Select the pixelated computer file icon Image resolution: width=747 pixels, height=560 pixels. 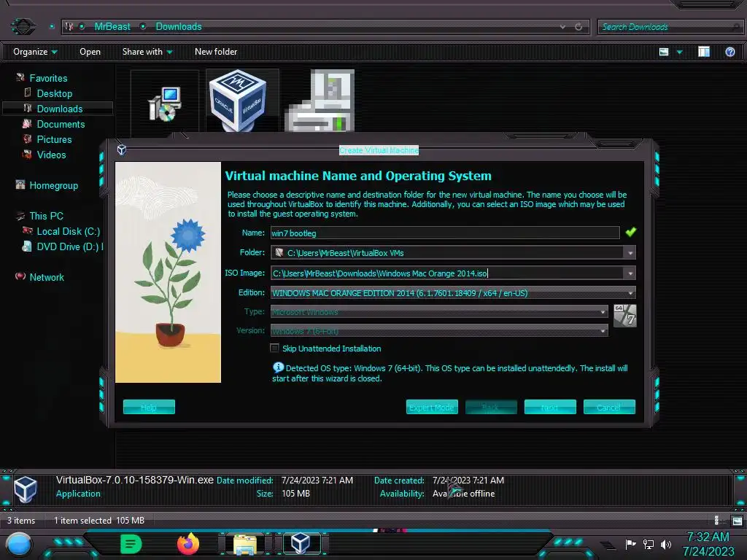(320, 101)
